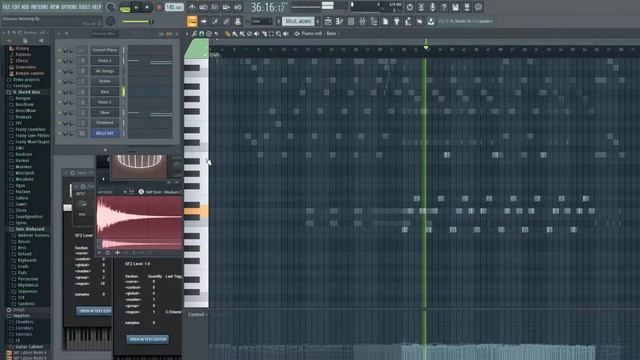Open the pattern selector dropdown
Image resolution: width=640 pixels, height=360 pixels.
(x=299, y=21)
